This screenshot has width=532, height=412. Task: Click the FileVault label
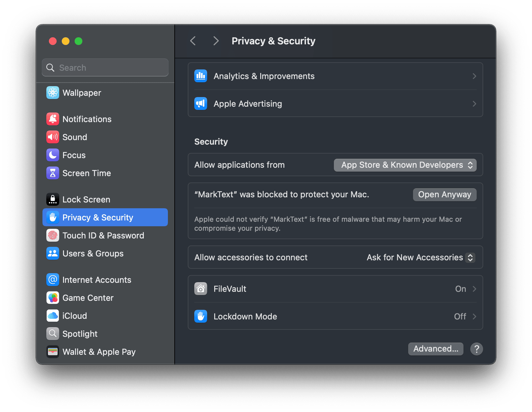click(230, 289)
